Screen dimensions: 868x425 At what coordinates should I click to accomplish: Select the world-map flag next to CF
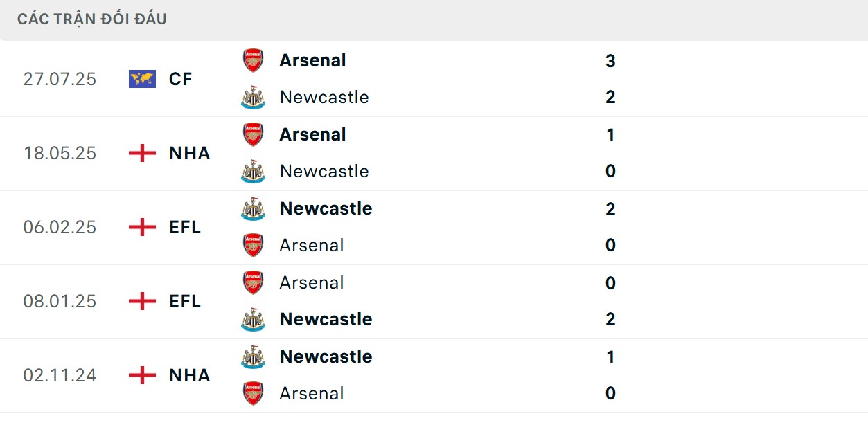(x=141, y=79)
